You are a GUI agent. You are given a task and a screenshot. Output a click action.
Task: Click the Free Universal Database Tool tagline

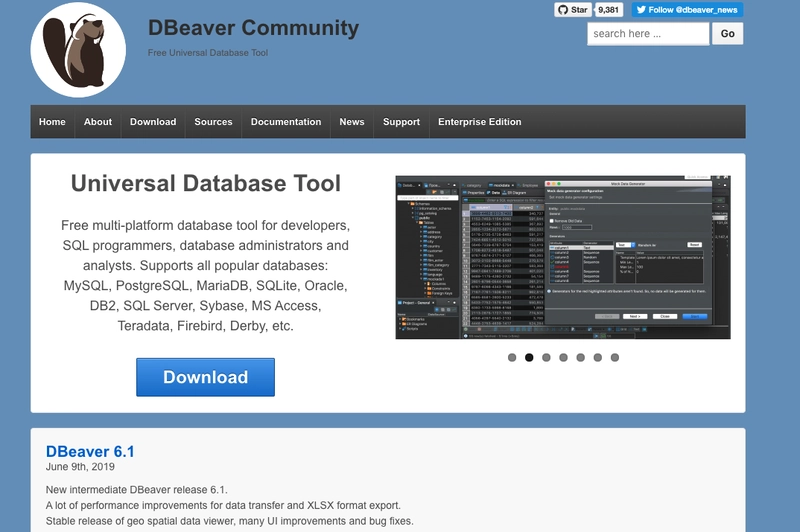[x=208, y=53]
